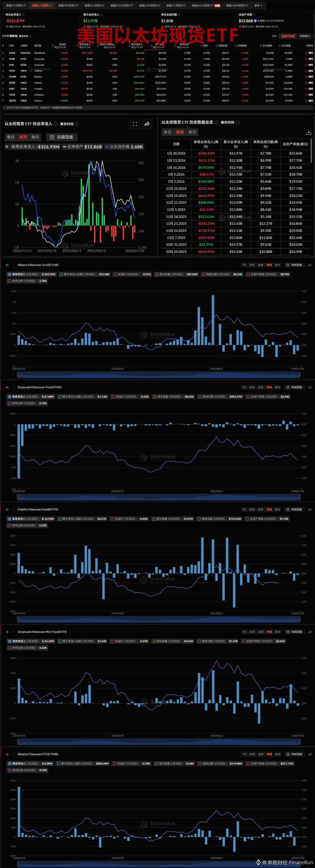Check 持币比率 checkbox in Fidelity FETH chart
The image size is (315, 868).
tap(10, 526)
